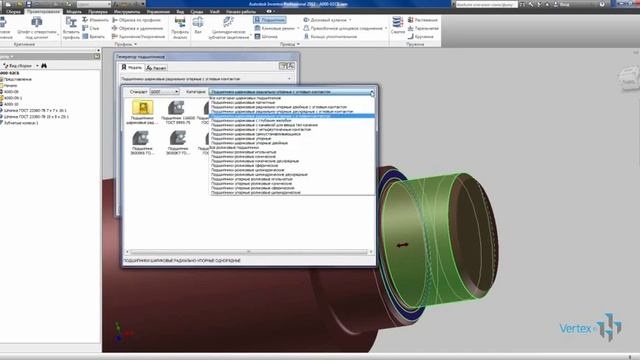Screen dimensions: 640x360
Task: Choose the Key (Шпонка) connection tool
Action: click(x=266, y=37)
